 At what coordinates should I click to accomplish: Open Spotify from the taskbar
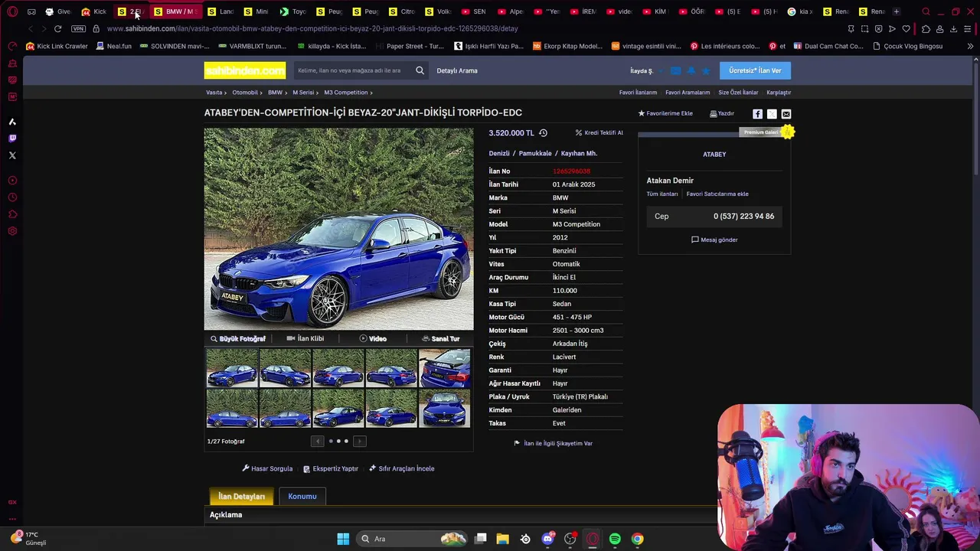click(x=615, y=539)
